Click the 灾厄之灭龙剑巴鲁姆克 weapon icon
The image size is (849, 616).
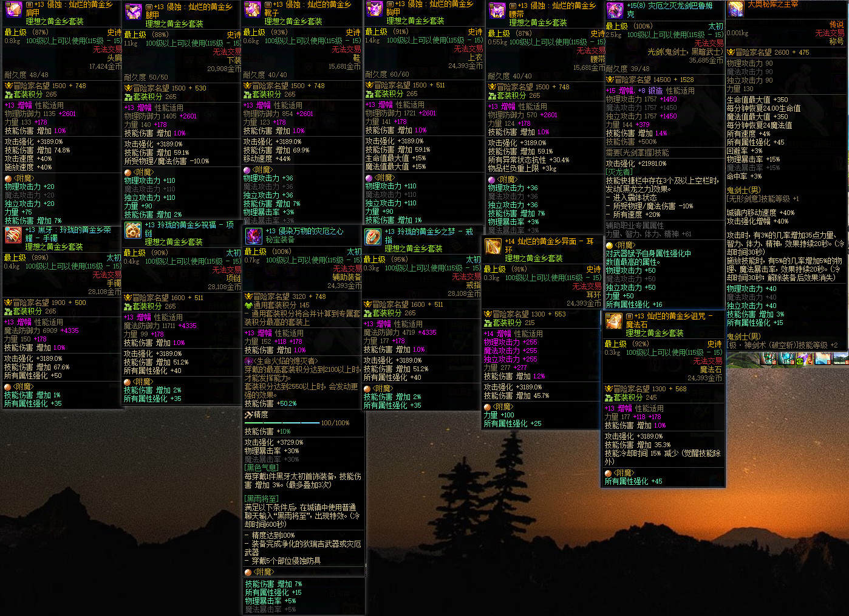tap(615, 10)
